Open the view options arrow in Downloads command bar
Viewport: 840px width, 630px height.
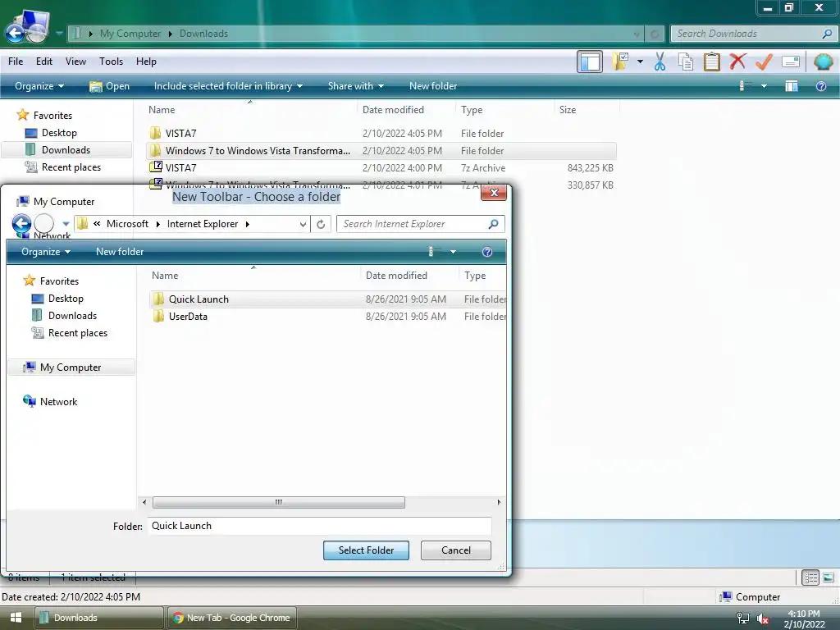[764, 86]
